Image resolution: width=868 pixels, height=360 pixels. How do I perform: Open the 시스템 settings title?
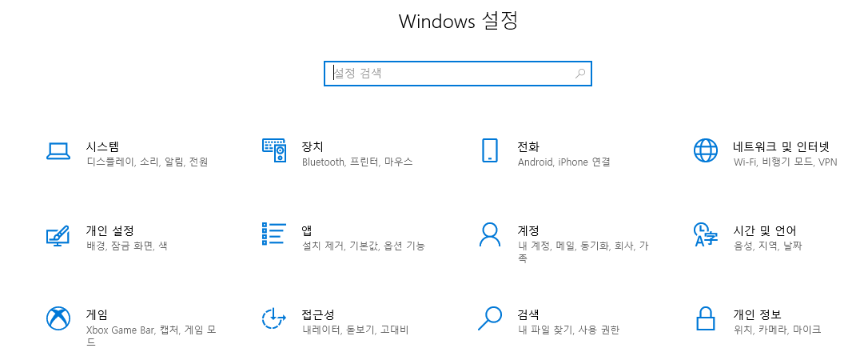(102, 146)
